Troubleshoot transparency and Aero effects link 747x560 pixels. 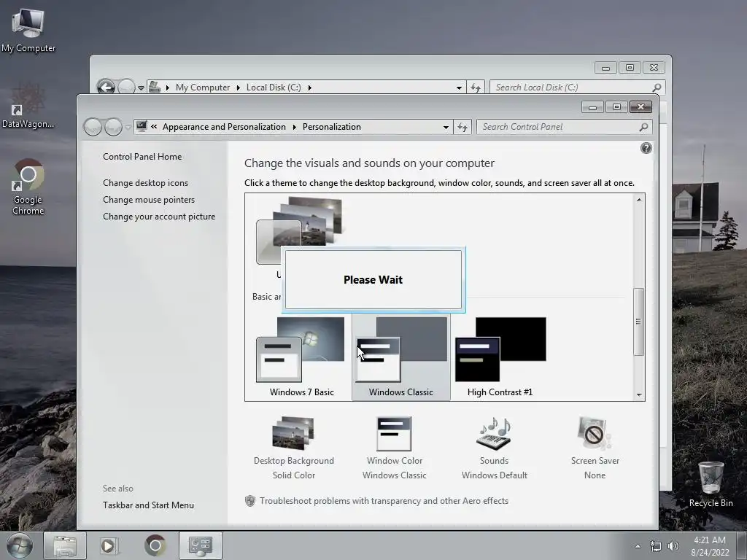point(384,501)
